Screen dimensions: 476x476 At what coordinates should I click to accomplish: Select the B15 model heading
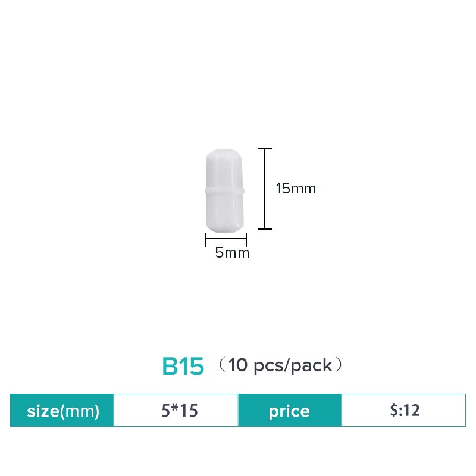pyautogui.click(x=183, y=367)
